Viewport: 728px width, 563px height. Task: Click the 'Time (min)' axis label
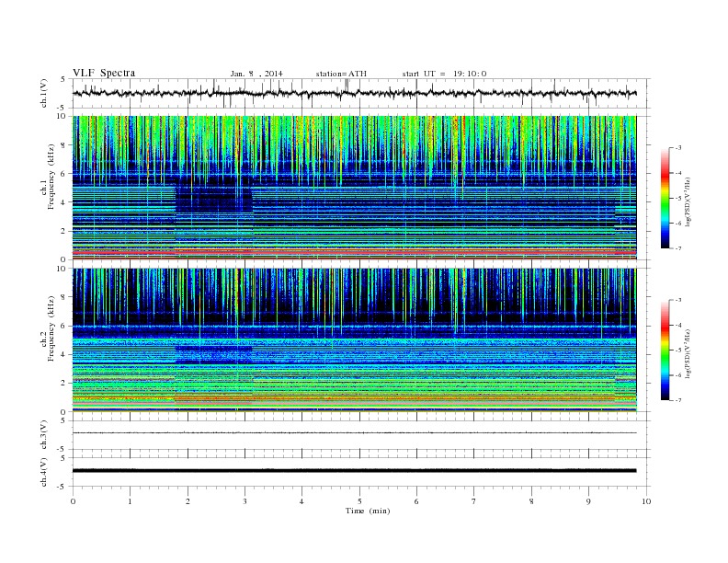point(368,511)
